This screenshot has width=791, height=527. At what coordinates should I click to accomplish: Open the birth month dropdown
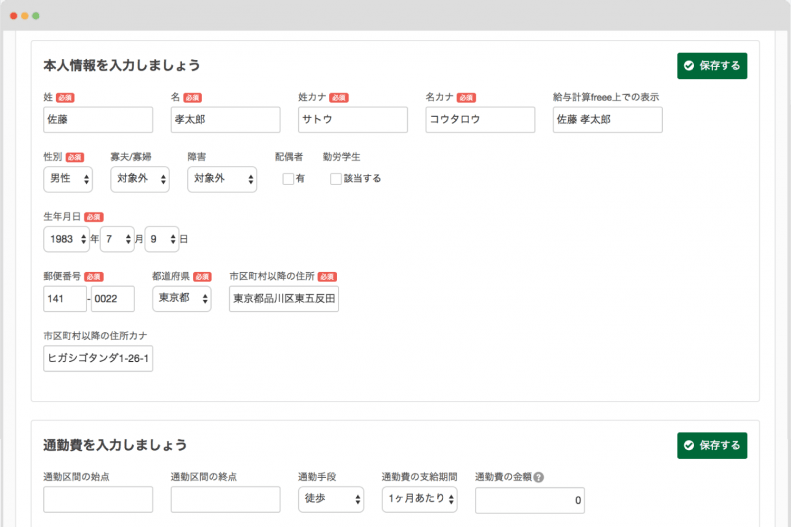[116, 239]
